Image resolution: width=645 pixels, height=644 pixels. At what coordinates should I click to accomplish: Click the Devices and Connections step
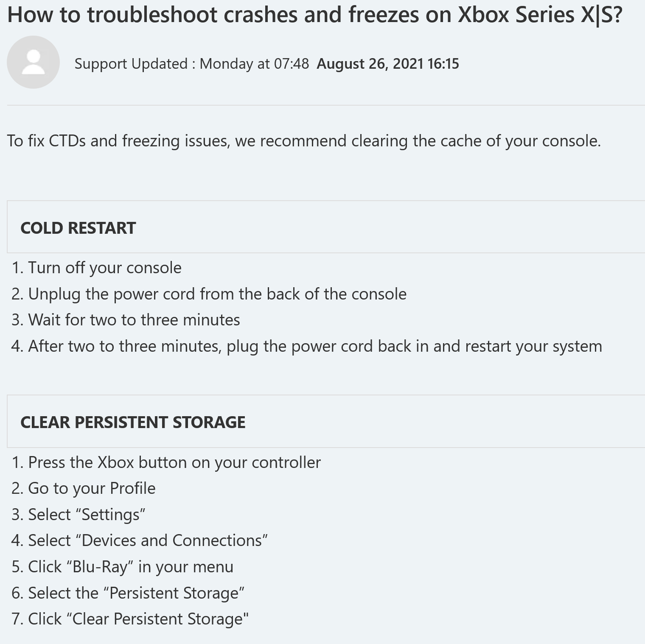click(x=140, y=540)
